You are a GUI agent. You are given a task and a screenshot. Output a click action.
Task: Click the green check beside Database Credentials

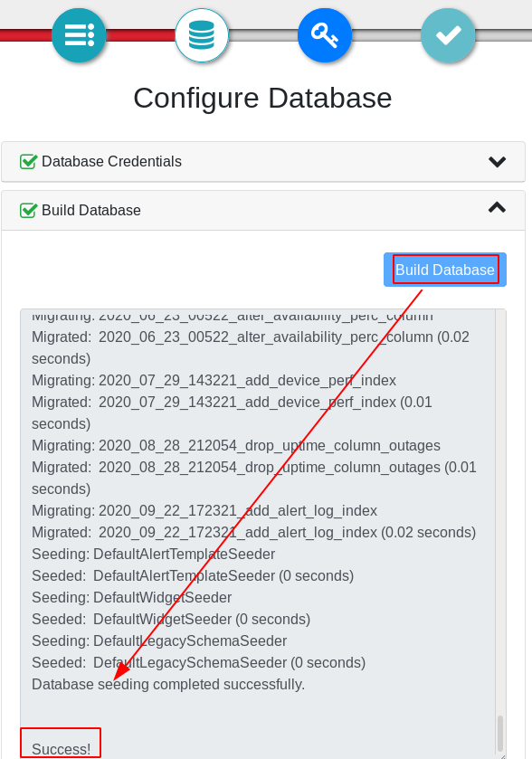tap(28, 161)
